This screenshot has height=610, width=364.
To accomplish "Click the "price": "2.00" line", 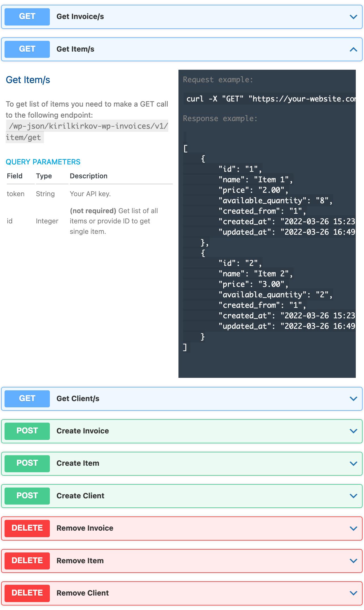I will tap(253, 190).
